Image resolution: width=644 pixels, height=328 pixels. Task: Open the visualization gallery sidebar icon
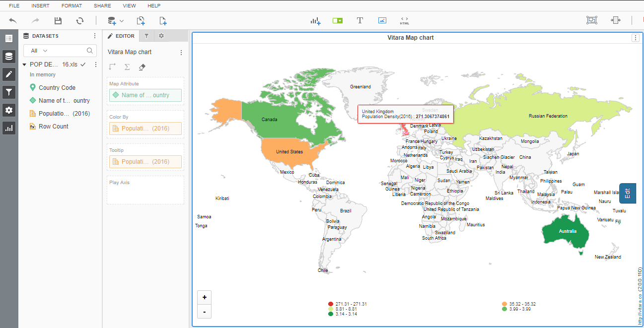click(9, 128)
